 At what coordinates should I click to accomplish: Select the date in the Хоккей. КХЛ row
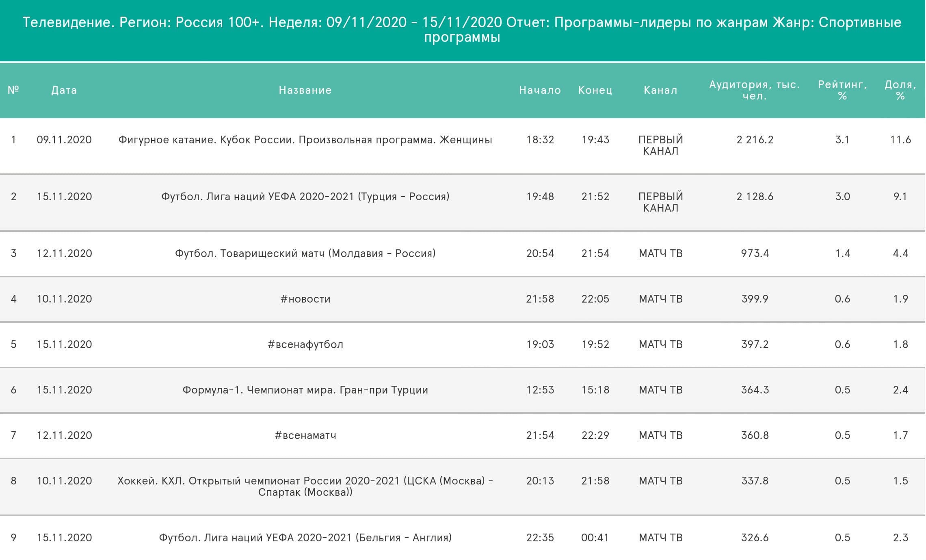(x=64, y=481)
